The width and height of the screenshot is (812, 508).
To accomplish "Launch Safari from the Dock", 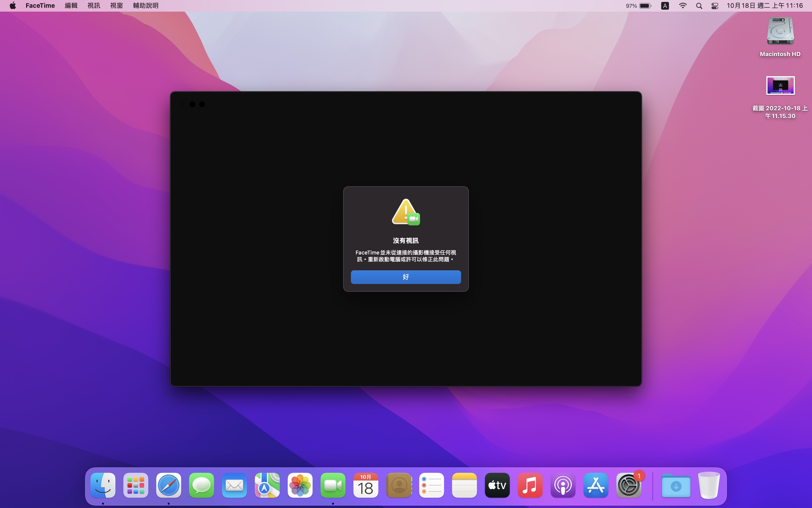I will (x=169, y=485).
